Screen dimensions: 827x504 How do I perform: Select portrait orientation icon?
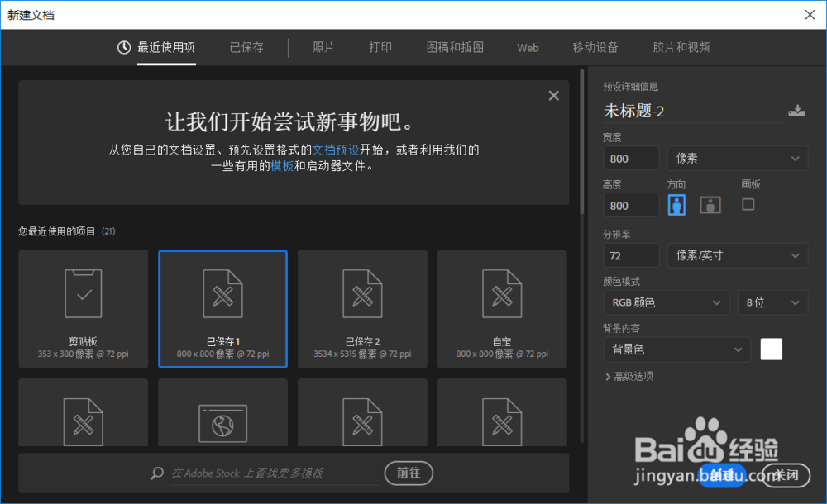point(676,205)
